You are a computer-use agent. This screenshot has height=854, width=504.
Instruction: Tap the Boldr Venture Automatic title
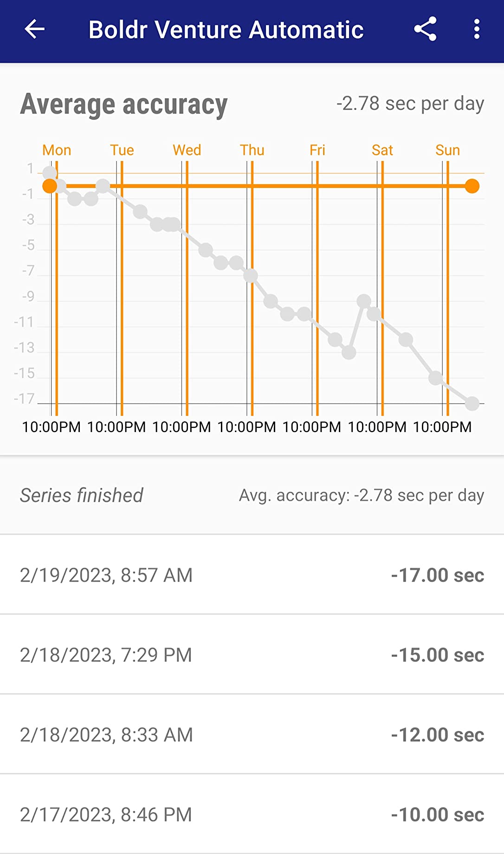pyautogui.click(x=226, y=30)
